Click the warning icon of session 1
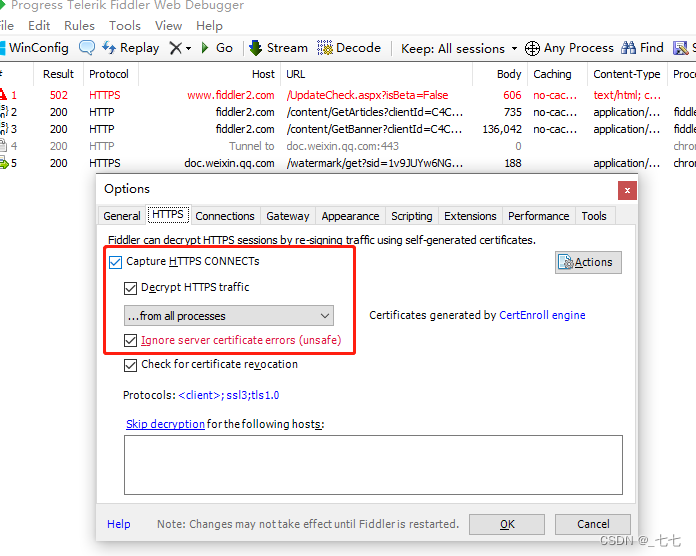 tap(3, 94)
